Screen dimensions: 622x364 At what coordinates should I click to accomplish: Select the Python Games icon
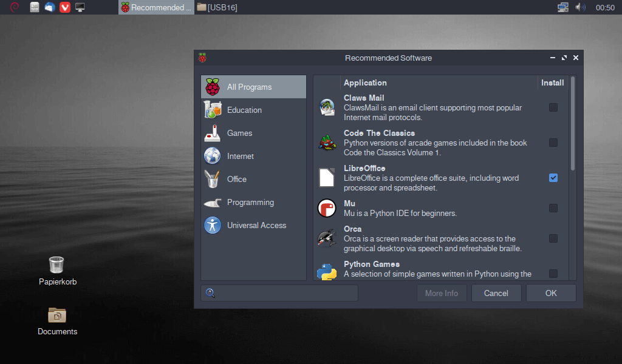[x=327, y=272]
